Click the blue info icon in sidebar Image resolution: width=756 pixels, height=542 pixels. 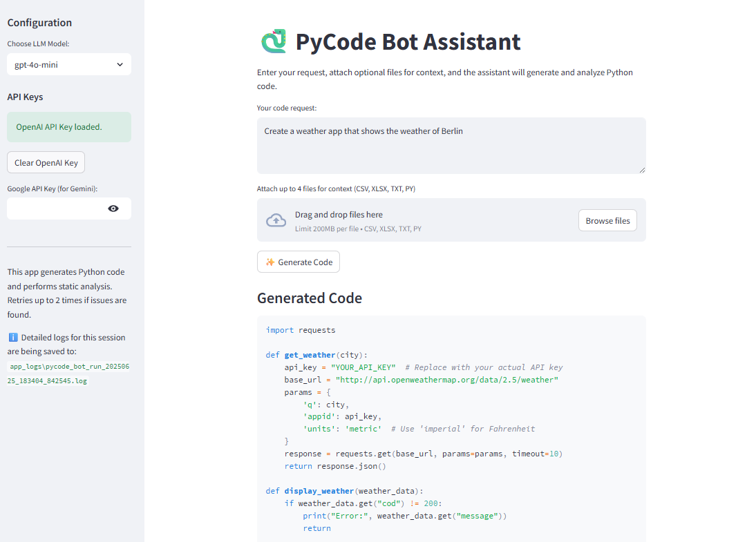(12, 338)
